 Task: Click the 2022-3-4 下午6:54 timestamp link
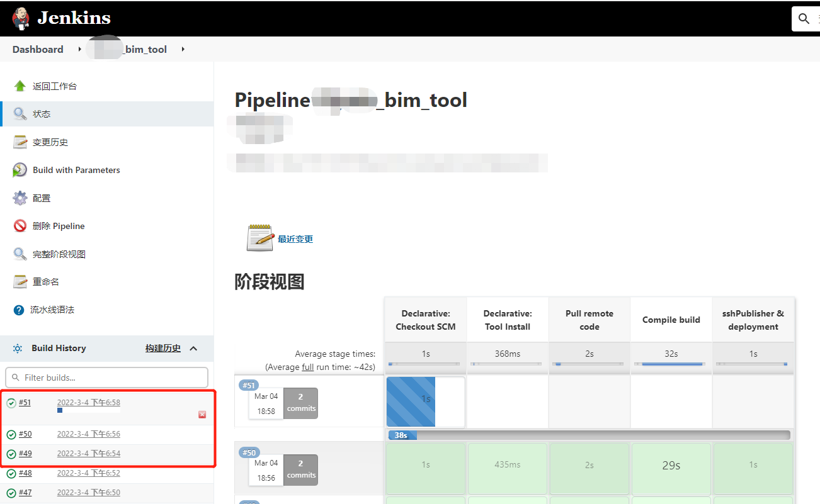[89, 454]
